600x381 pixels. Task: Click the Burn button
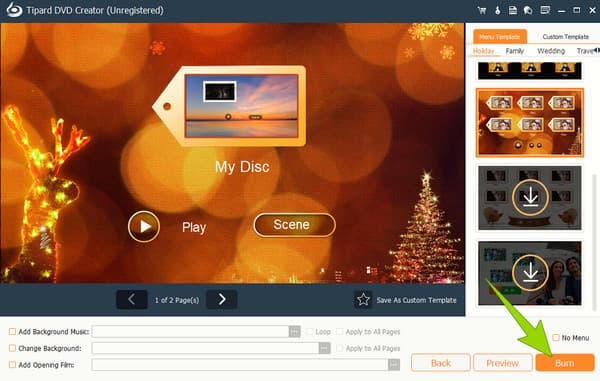click(565, 363)
